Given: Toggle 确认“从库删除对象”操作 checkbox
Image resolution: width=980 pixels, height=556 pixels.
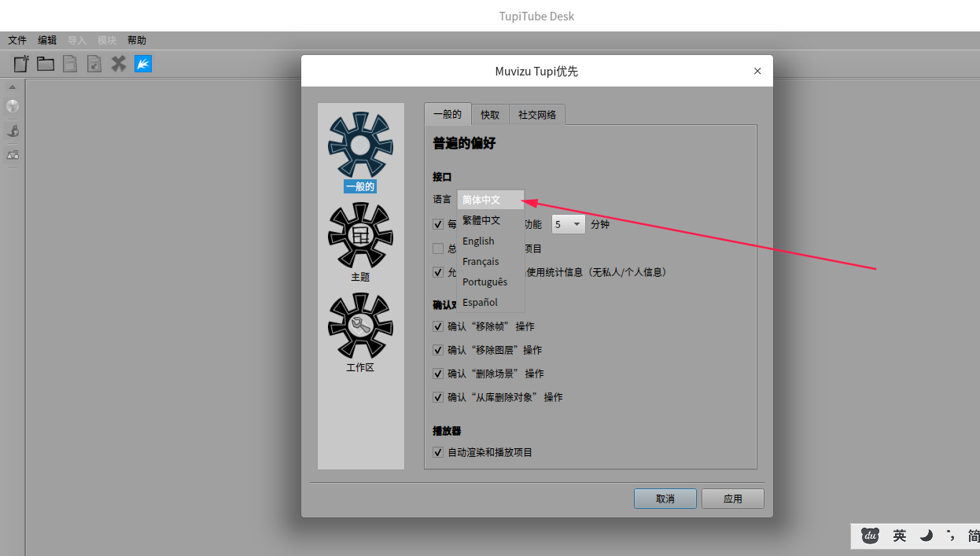Looking at the screenshot, I should pyautogui.click(x=438, y=397).
